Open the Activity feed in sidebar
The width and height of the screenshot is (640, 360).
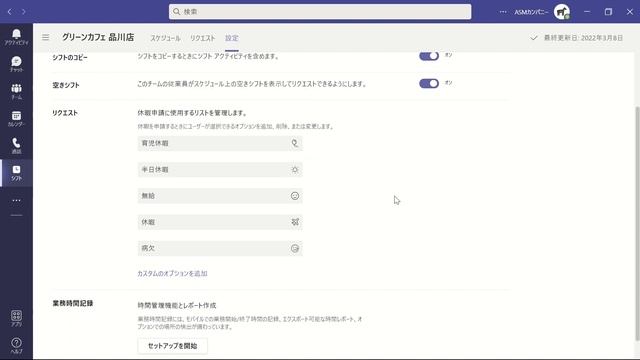click(16, 37)
